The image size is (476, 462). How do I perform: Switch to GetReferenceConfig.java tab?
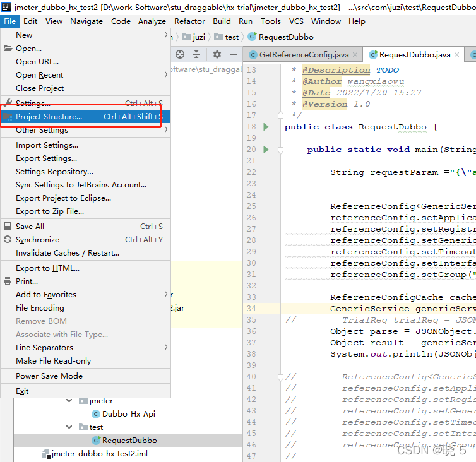tap(304, 55)
